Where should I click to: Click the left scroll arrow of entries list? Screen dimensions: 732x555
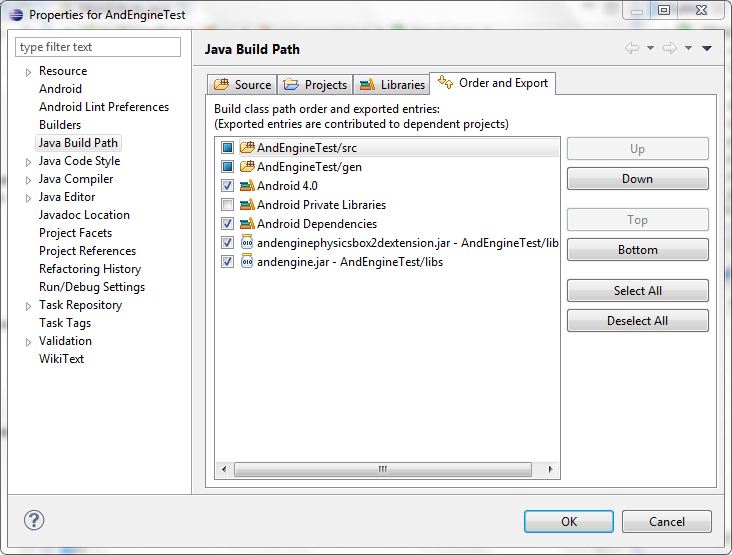[x=225, y=469]
